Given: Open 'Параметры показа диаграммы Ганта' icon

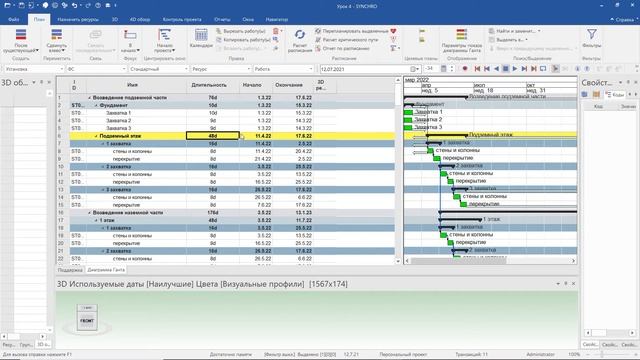Looking at the screenshot, I should (x=462, y=34).
